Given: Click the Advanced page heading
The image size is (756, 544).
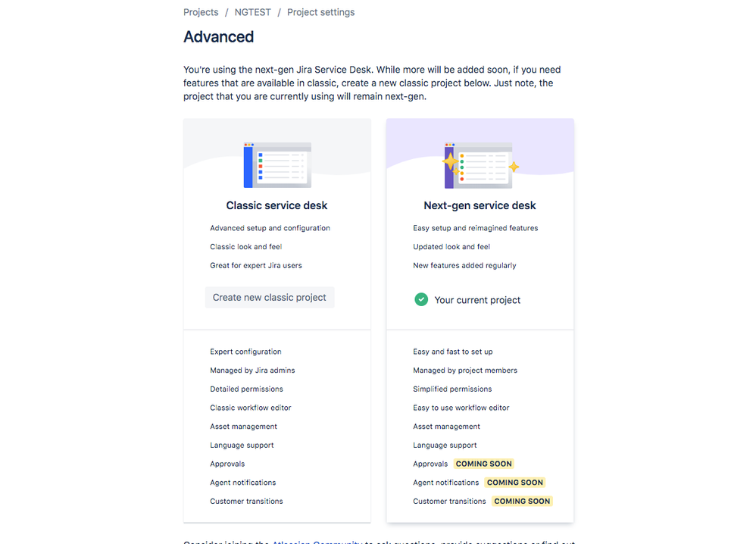Looking at the screenshot, I should pyautogui.click(x=218, y=36).
